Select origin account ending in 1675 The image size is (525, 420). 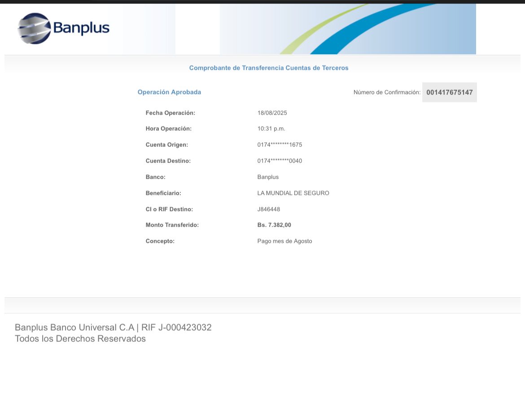280,145
